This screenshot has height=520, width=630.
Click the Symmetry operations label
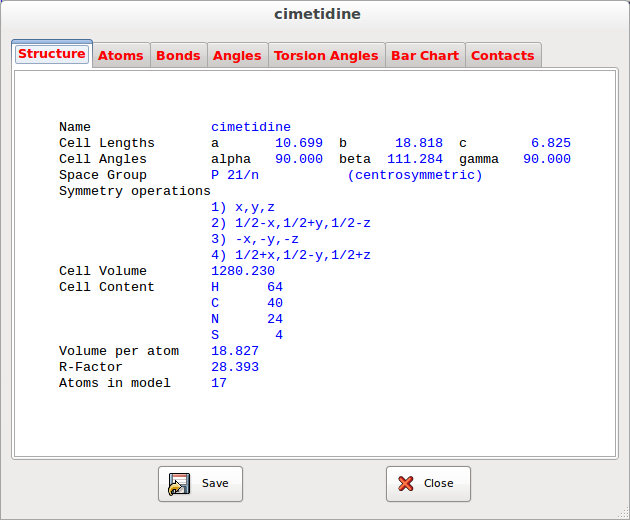135,191
